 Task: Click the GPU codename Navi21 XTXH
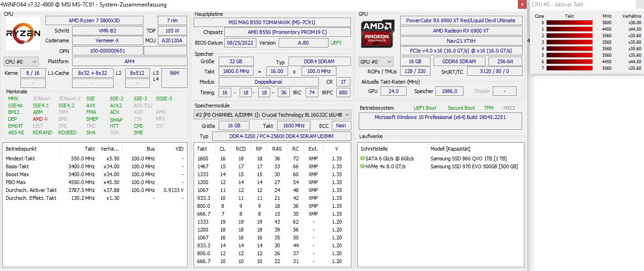click(x=461, y=40)
